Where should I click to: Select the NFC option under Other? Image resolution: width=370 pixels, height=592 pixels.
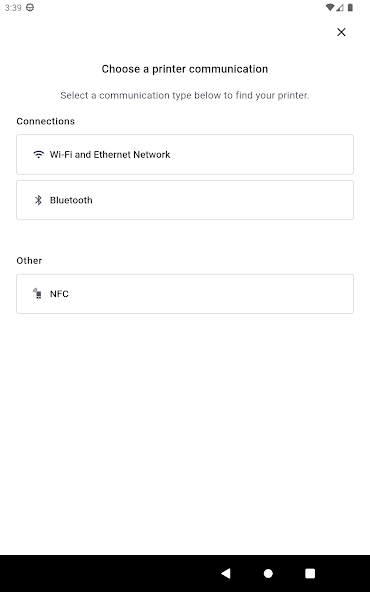point(185,294)
